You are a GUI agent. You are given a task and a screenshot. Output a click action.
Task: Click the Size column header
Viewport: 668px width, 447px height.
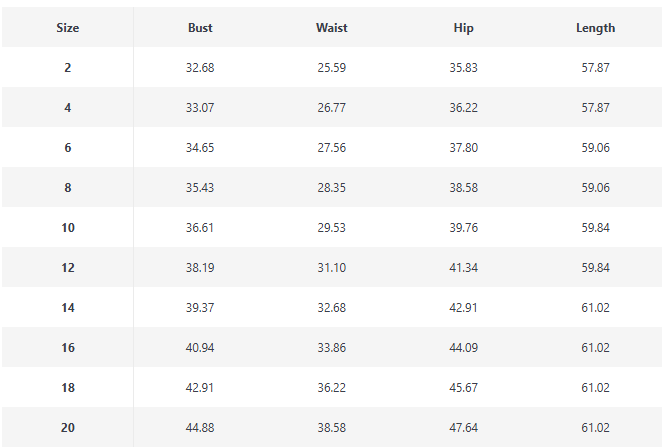[x=68, y=28]
